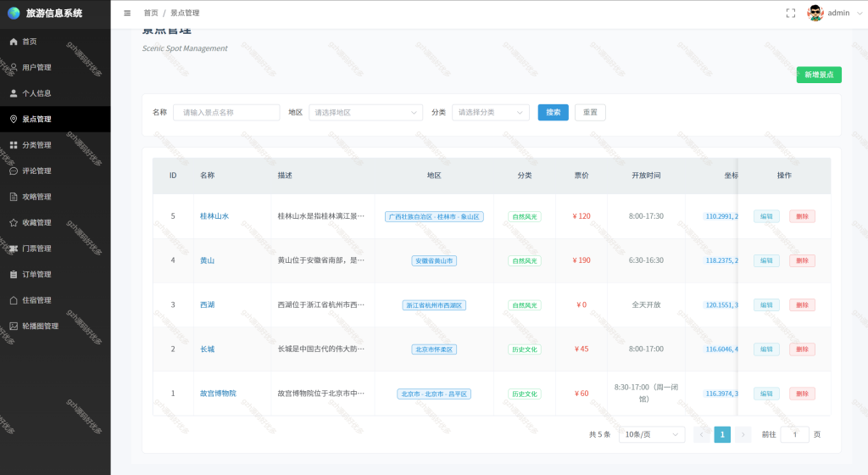The height and width of the screenshot is (475, 868).
Task: Click the 攻略管理 document icon
Action: click(x=14, y=197)
